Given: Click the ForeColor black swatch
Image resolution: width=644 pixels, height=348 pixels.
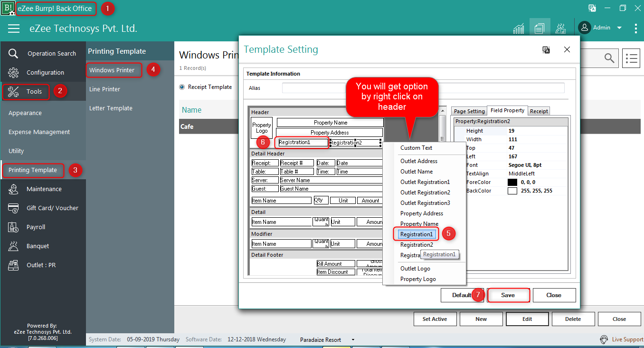Looking at the screenshot, I should coord(512,182).
